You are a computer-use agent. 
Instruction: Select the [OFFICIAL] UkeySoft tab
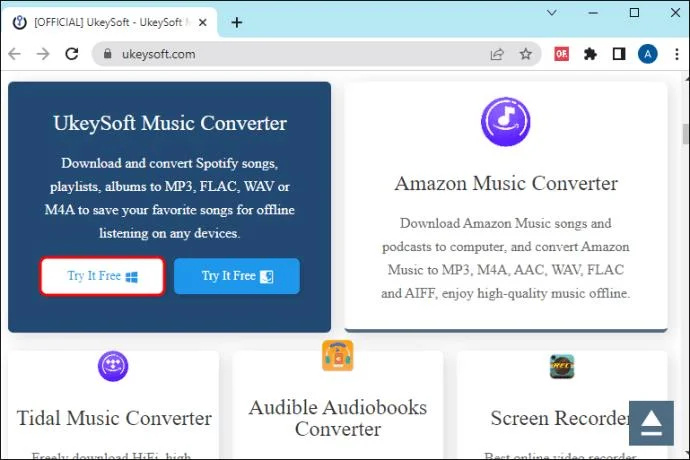coord(108,22)
